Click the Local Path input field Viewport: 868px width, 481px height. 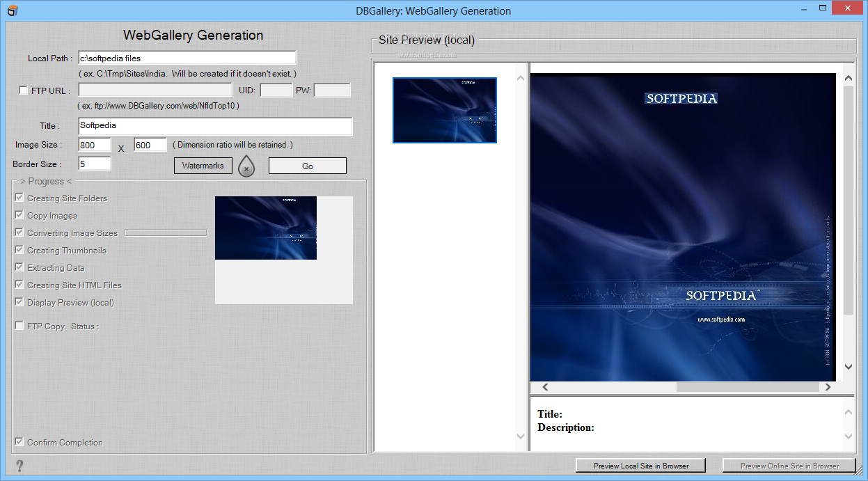(x=187, y=58)
